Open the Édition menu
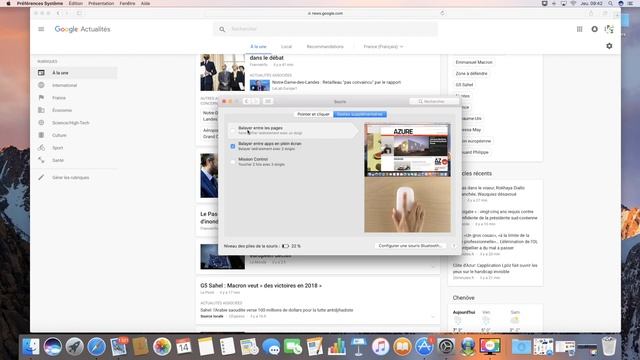This screenshot has height=360, width=640. click(76, 3)
